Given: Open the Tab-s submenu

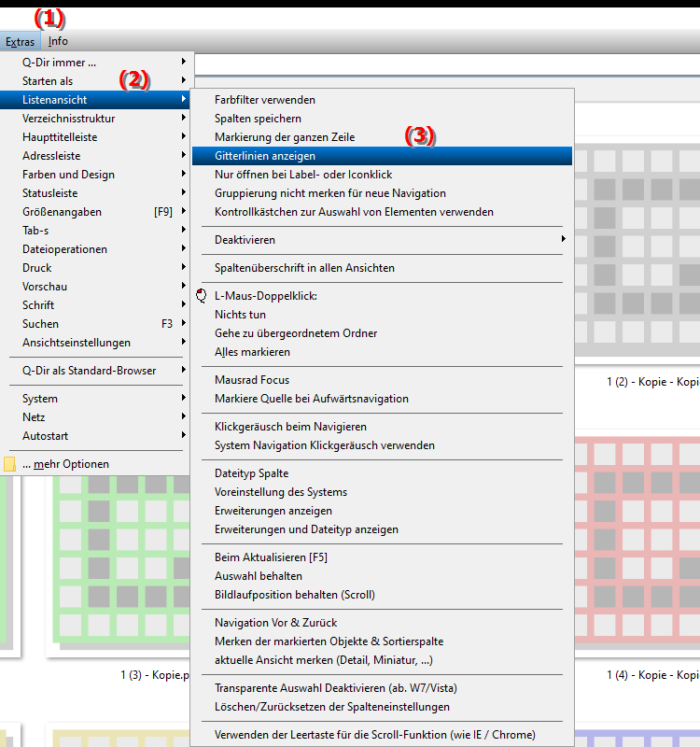Looking at the screenshot, I should point(95,231).
